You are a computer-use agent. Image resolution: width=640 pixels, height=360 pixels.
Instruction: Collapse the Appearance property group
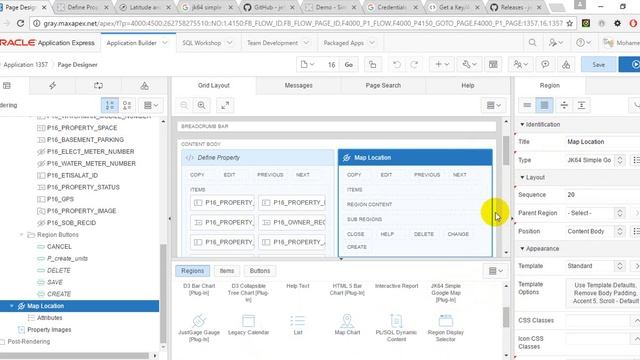click(522, 249)
